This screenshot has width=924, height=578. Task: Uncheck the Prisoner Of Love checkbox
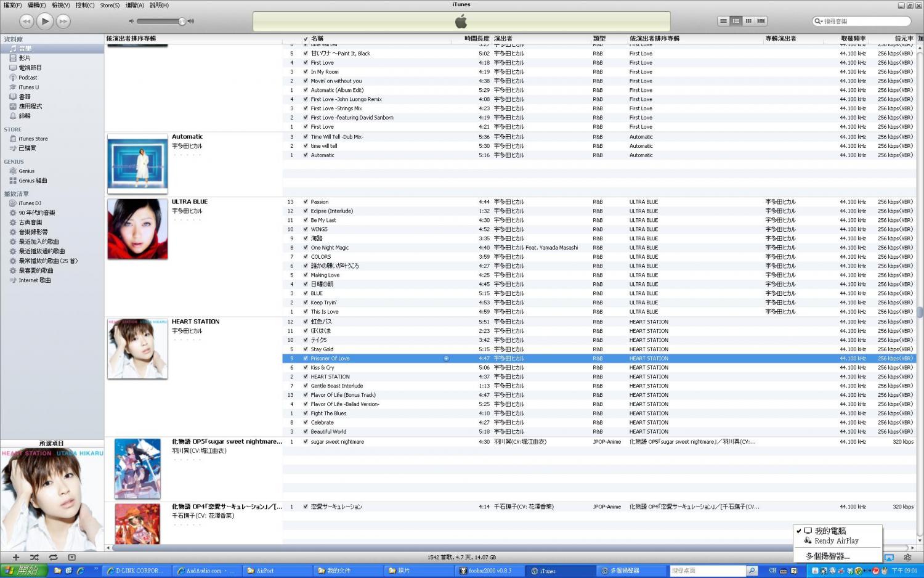[x=306, y=358]
